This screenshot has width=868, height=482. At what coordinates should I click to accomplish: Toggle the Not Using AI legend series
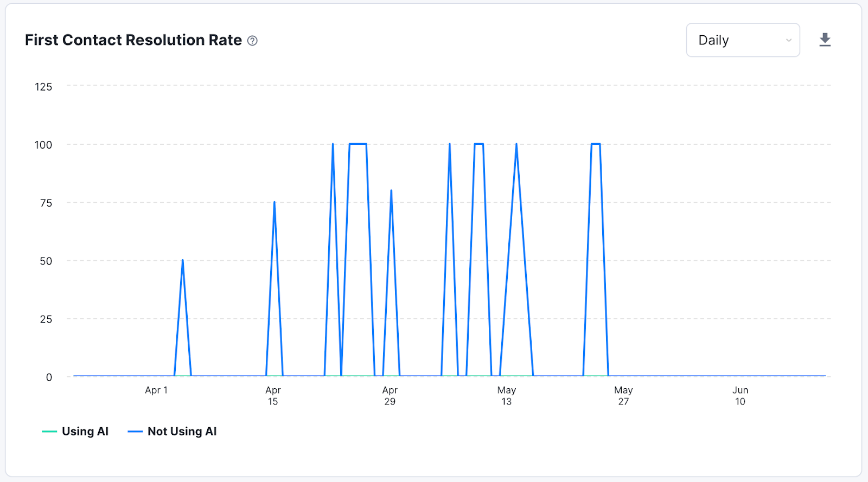point(182,432)
